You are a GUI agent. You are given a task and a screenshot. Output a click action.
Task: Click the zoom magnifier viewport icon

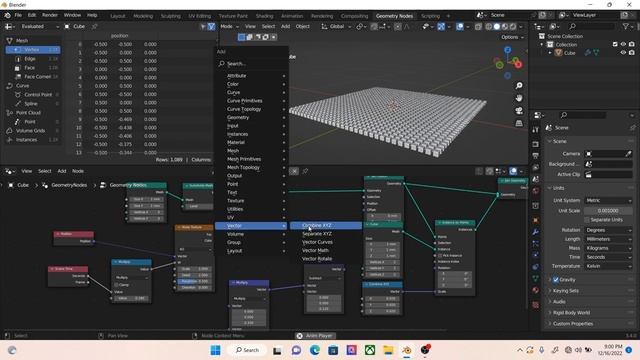coord(519,86)
